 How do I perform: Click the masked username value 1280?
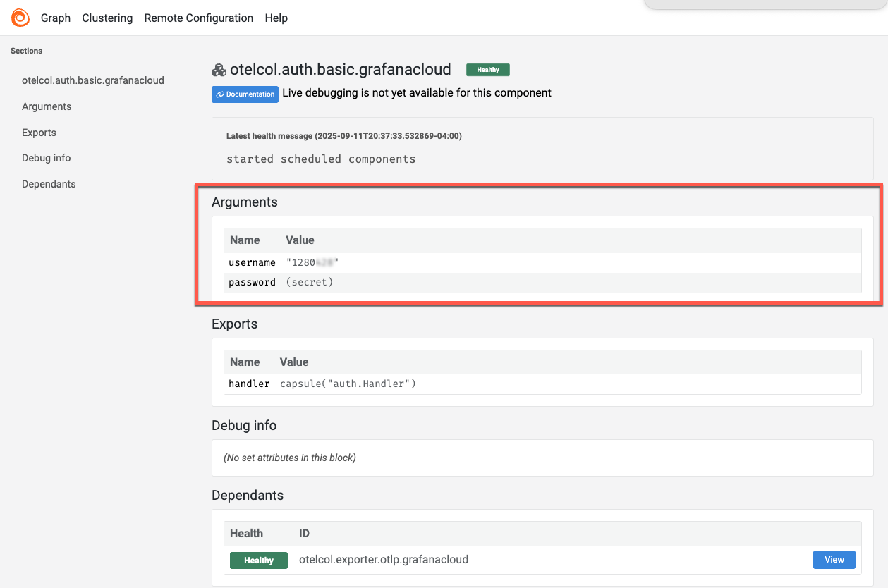coord(310,262)
